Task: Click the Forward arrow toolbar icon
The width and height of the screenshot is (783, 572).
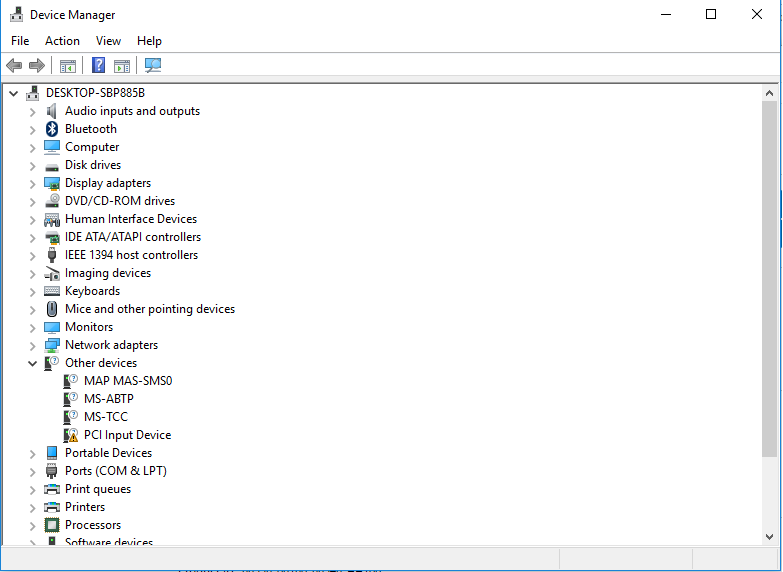Action: 37,65
